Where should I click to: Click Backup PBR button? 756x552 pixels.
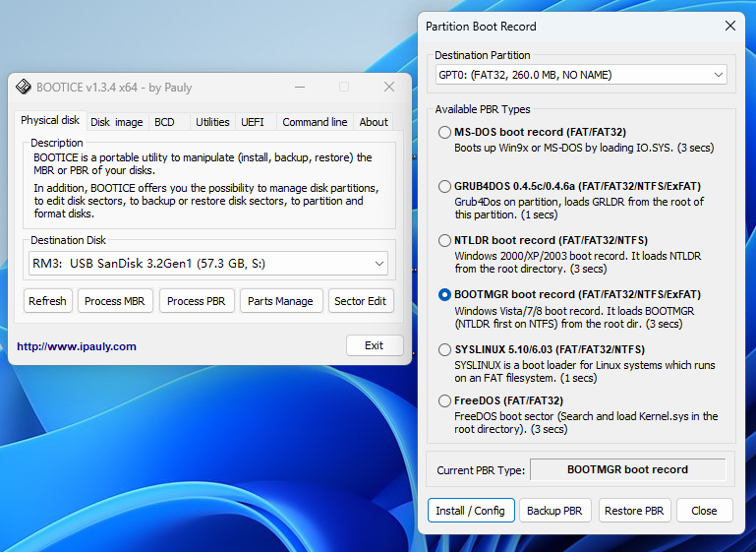click(554, 511)
